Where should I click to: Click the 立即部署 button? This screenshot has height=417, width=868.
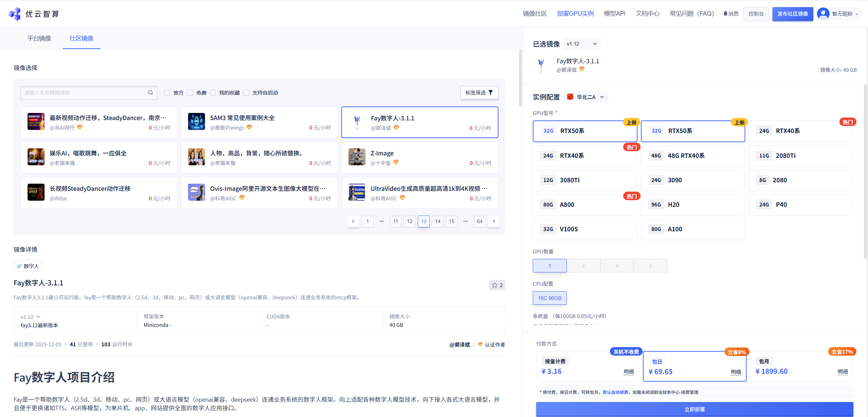tap(694, 409)
